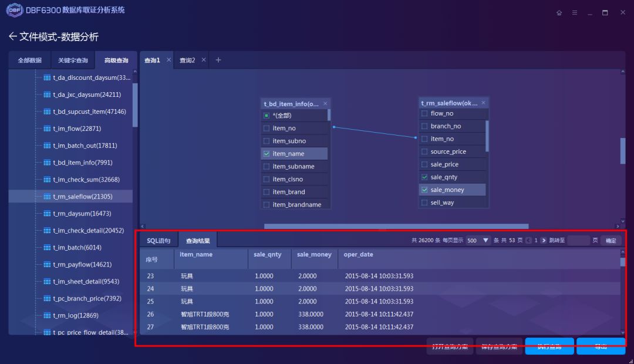Select result row 26 智旭TRT1段800克
The image size is (634, 364).
point(380,314)
